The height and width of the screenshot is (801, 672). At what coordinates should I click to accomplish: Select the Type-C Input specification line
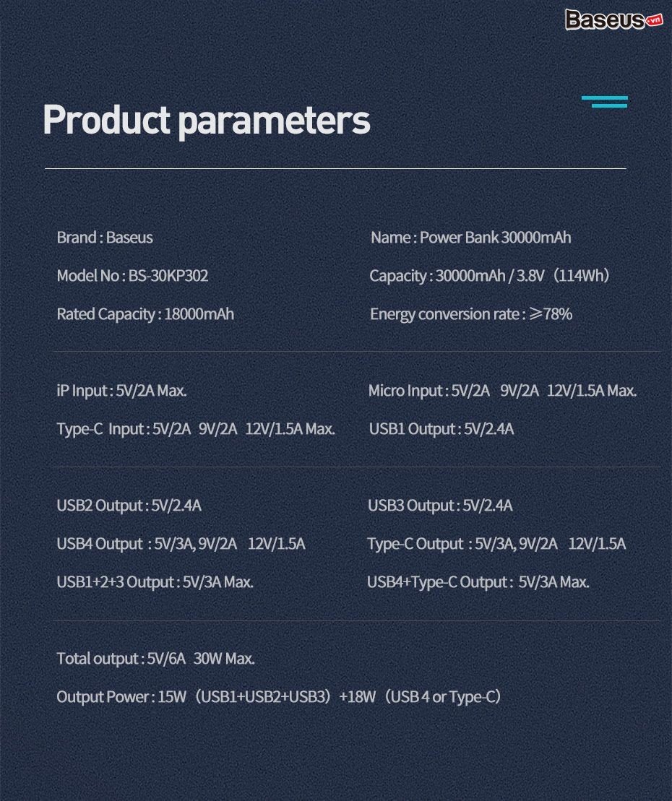point(196,429)
